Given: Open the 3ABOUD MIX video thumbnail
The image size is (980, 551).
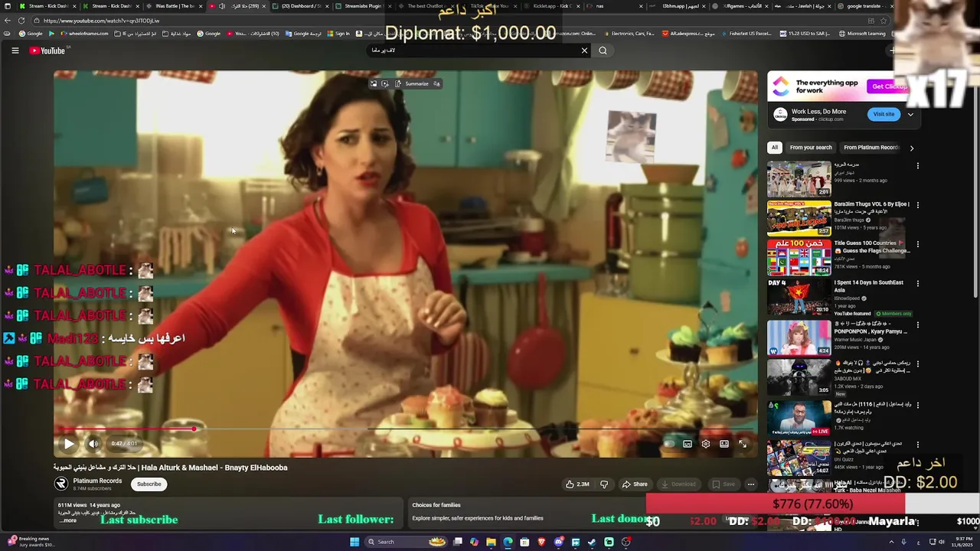Looking at the screenshot, I should tap(799, 377).
